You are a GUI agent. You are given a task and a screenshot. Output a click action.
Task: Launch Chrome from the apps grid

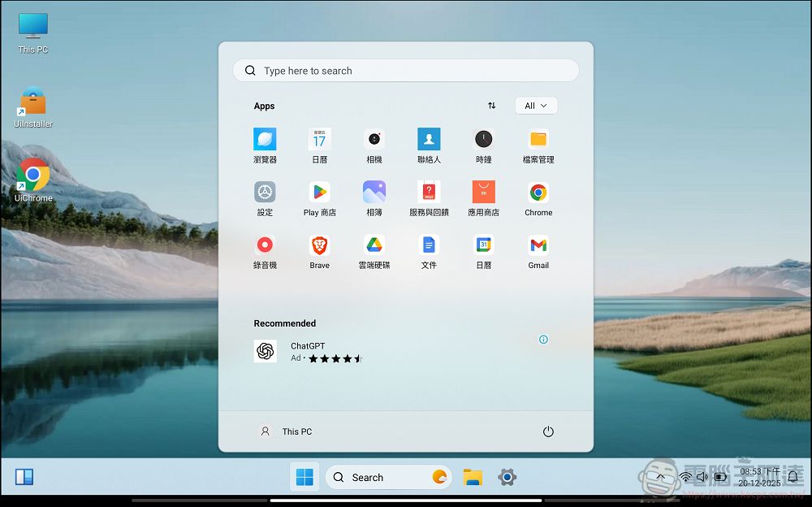[x=538, y=199]
